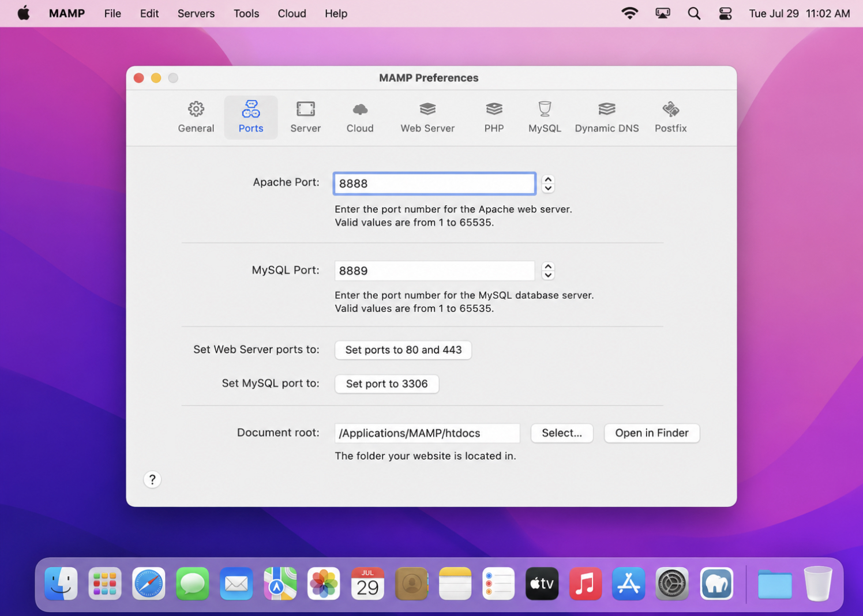Image resolution: width=863 pixels, height=616 pixels.
Task: Open the Help menu
Action: pyautogui.click(x=336, y=13)
